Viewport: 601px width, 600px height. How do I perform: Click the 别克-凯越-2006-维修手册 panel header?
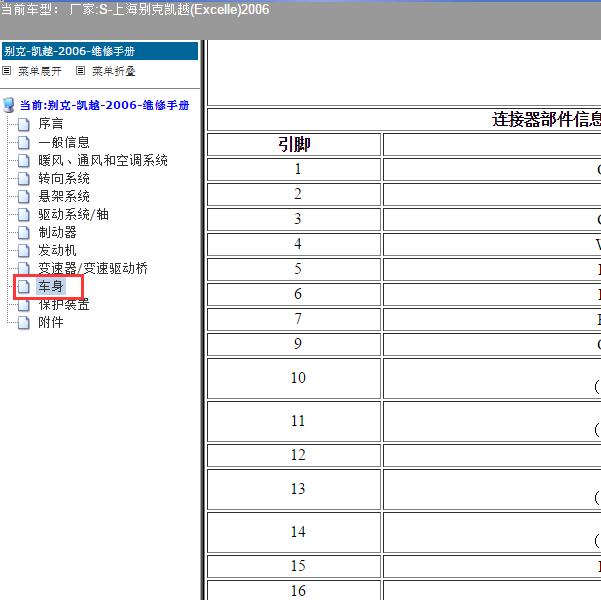100,51
